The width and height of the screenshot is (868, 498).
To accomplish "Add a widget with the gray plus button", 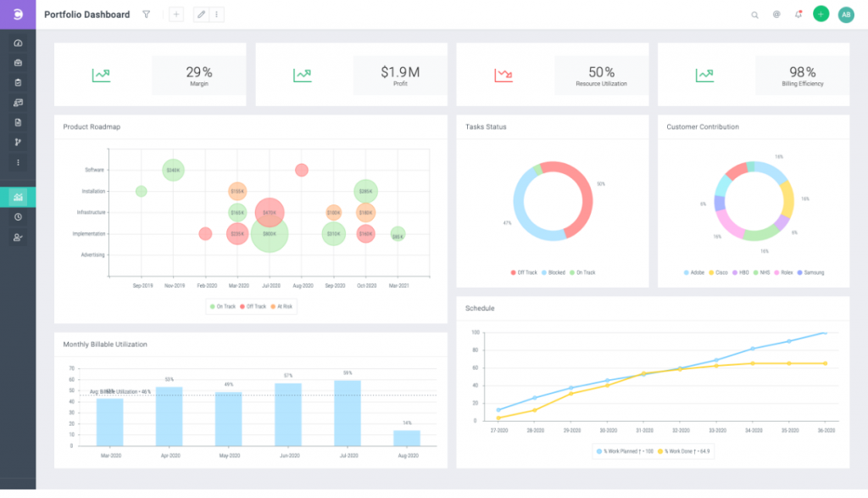I will click(176, 14).
